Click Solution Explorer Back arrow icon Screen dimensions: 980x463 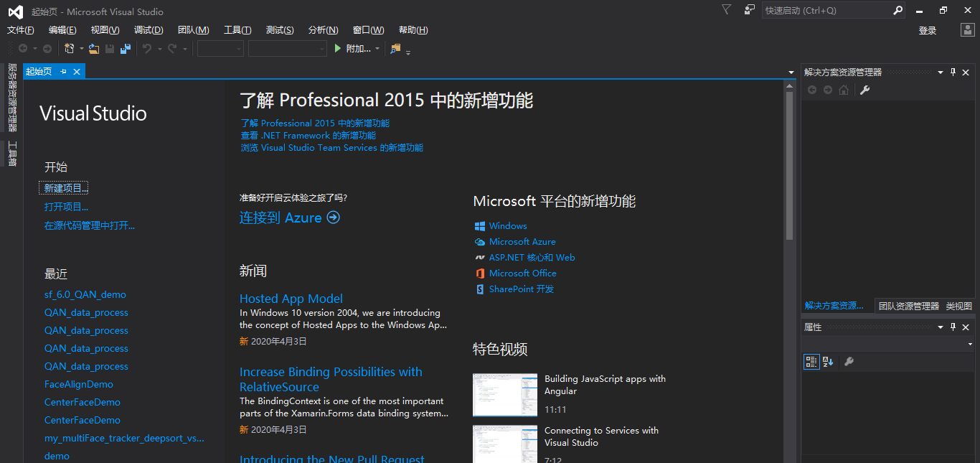click(x=812, y=90)
